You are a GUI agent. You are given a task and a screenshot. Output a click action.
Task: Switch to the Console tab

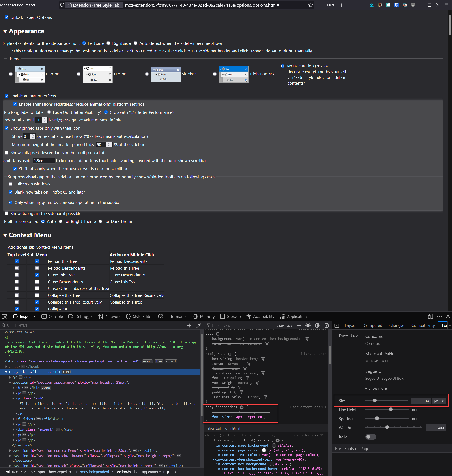[x=52, y=316]
